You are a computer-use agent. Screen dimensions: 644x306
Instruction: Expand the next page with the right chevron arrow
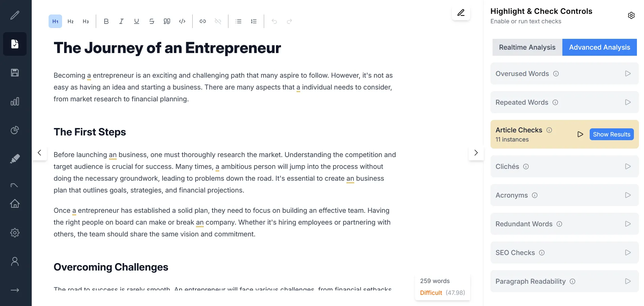click(476, 153)
